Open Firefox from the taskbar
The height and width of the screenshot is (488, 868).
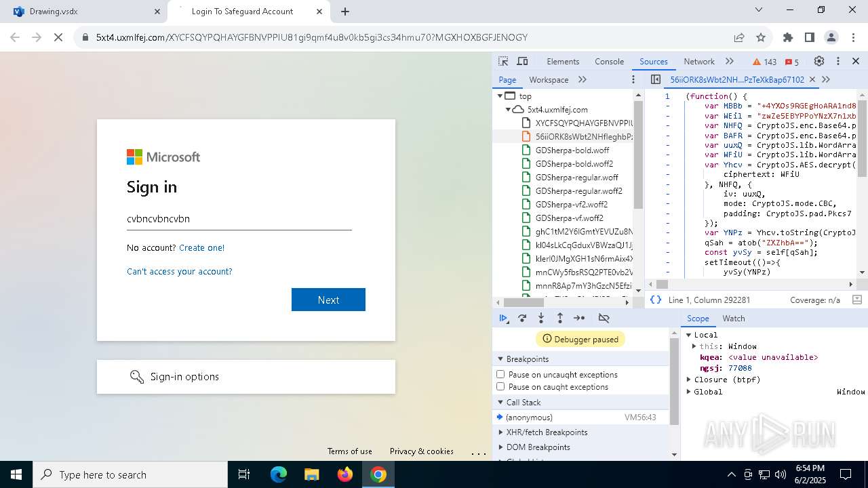[345, 474]
